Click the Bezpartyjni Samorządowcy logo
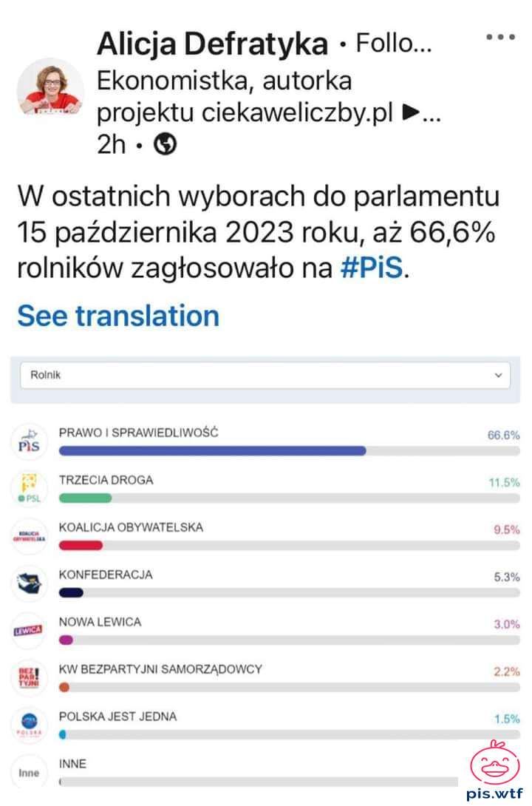This screenshot has width=532, height=806. [30, 677]
